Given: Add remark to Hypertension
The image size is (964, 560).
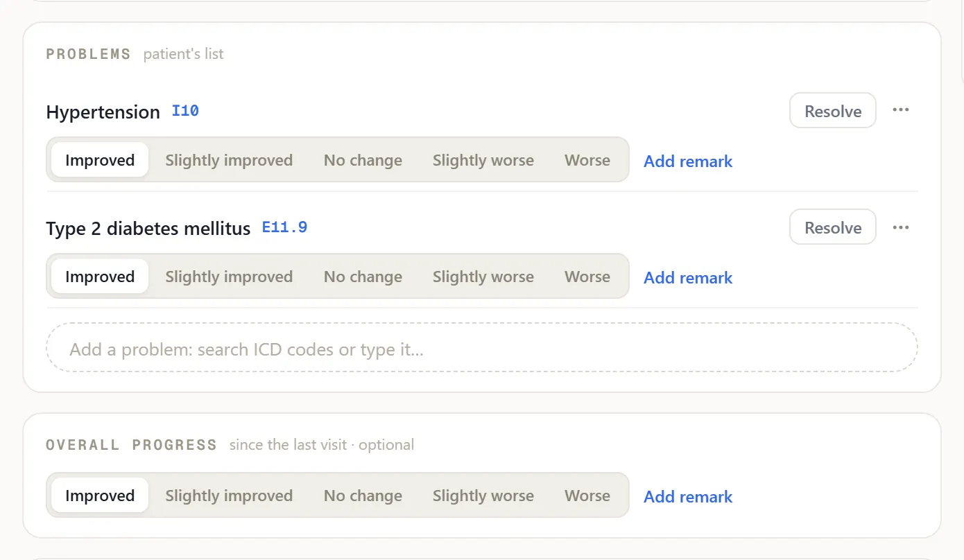Looking at the screenshot, I should click(688, 161).
